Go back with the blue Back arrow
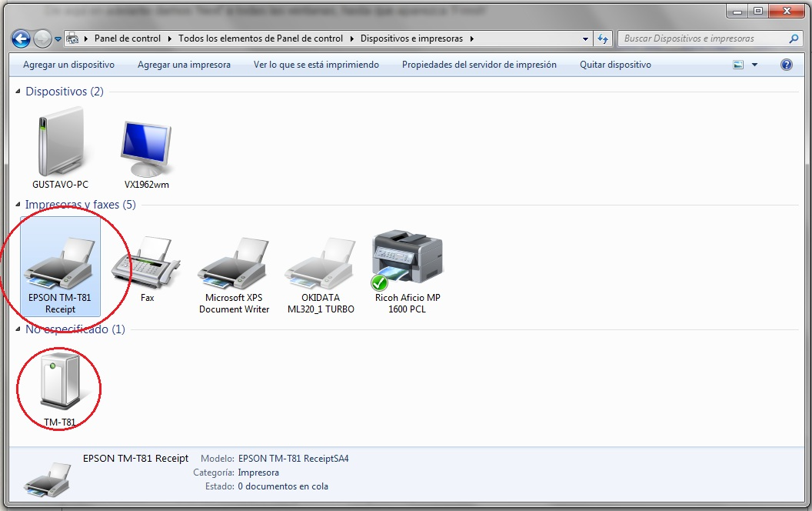812x511 pixels. [21, 38]
